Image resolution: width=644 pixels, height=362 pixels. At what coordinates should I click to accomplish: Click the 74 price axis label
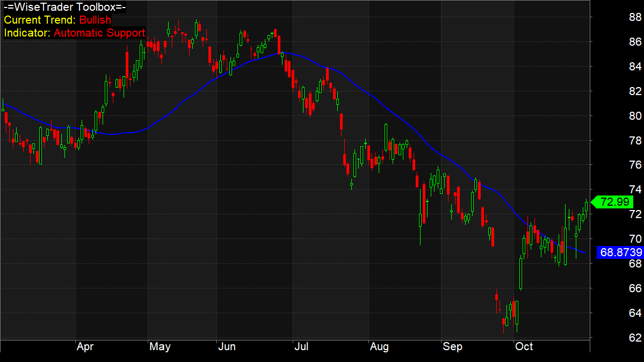(x=635, y=190)
